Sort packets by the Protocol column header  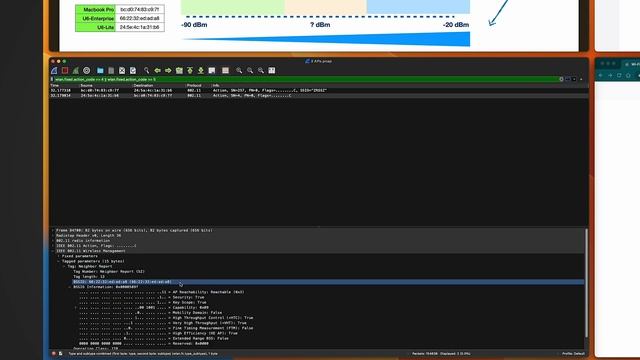[194, 85]
